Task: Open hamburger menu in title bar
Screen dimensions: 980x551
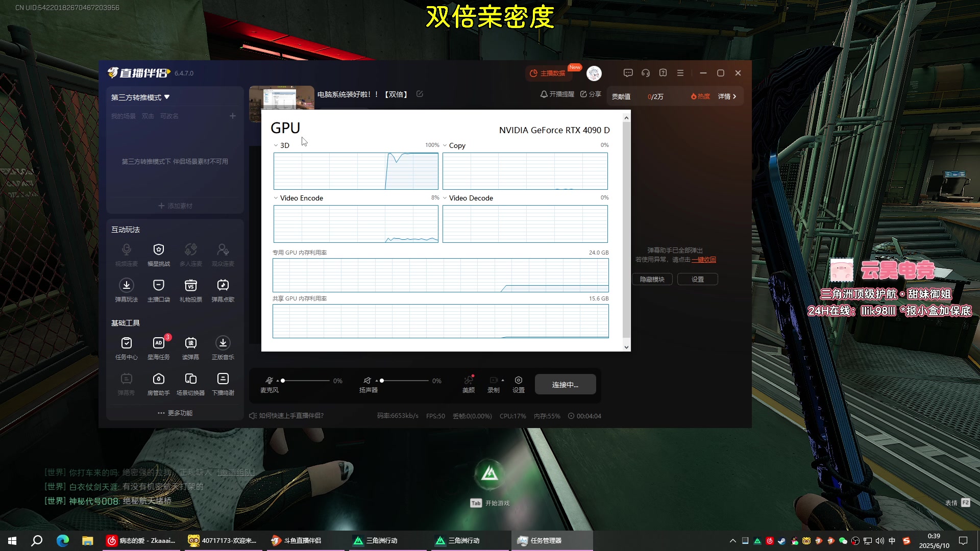Action: click(680, 73)
